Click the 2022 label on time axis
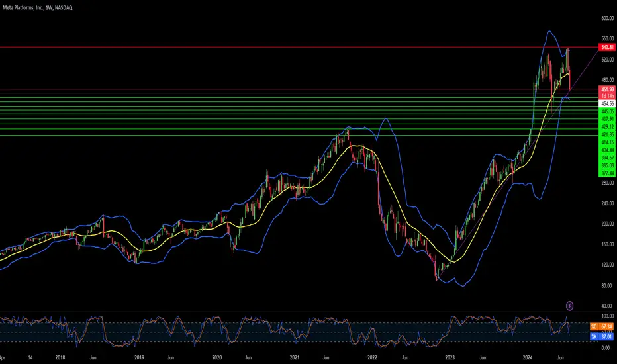The width and height of the screenshot is (617, 364). pyautogui.click(x=372, y=357)
